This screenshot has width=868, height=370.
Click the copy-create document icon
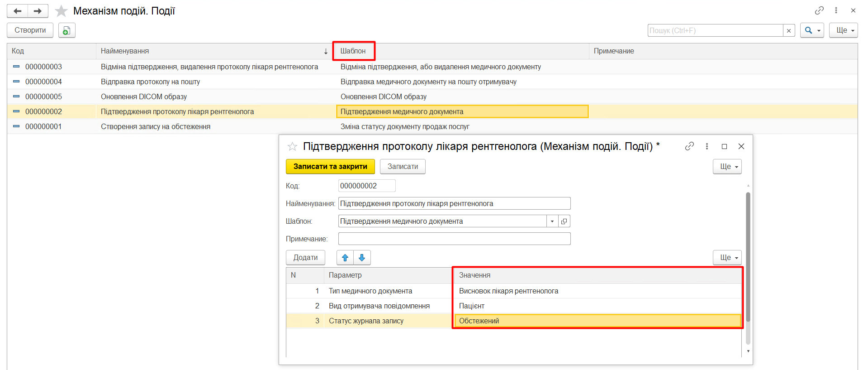[x=66, y=30]
